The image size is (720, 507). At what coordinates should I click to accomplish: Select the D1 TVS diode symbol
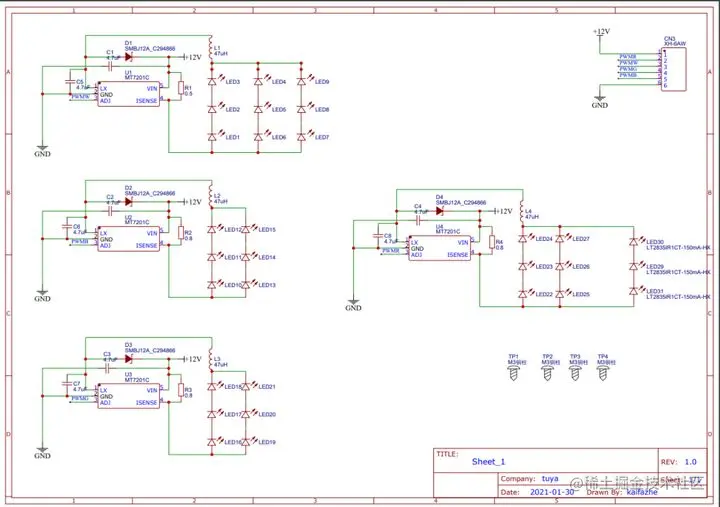coord(129,57)
